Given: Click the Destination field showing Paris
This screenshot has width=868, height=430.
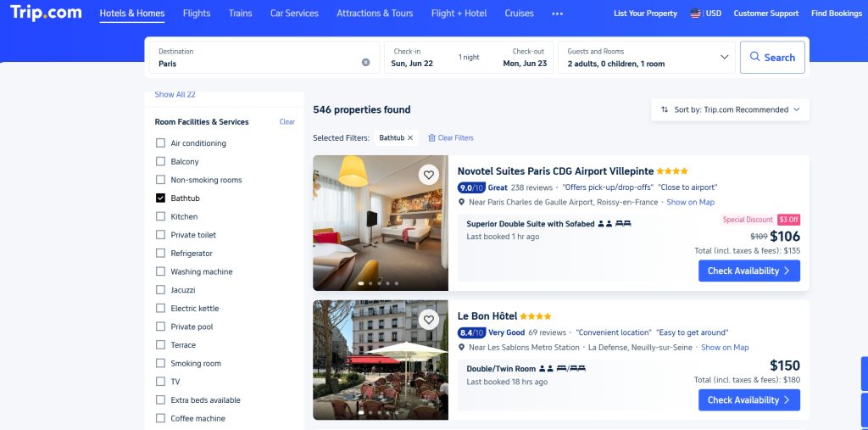Looking at the screenshot, I should pos(264,57).
